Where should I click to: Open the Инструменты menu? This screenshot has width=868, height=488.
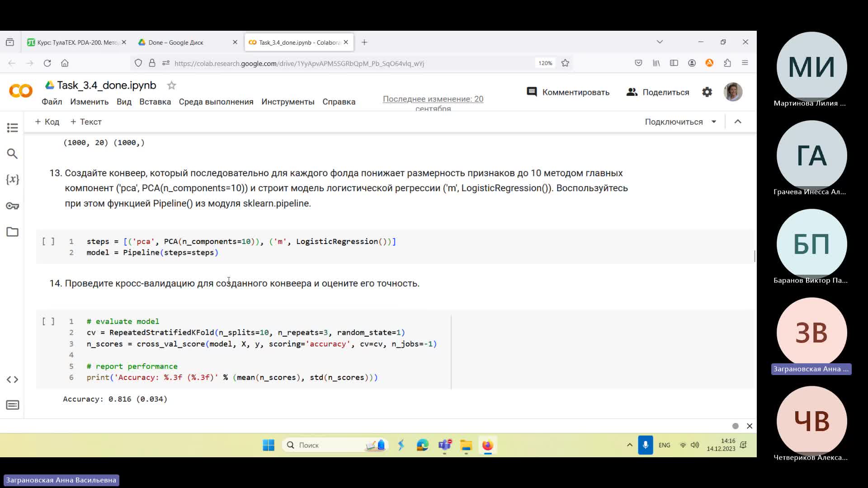(288, 102)
